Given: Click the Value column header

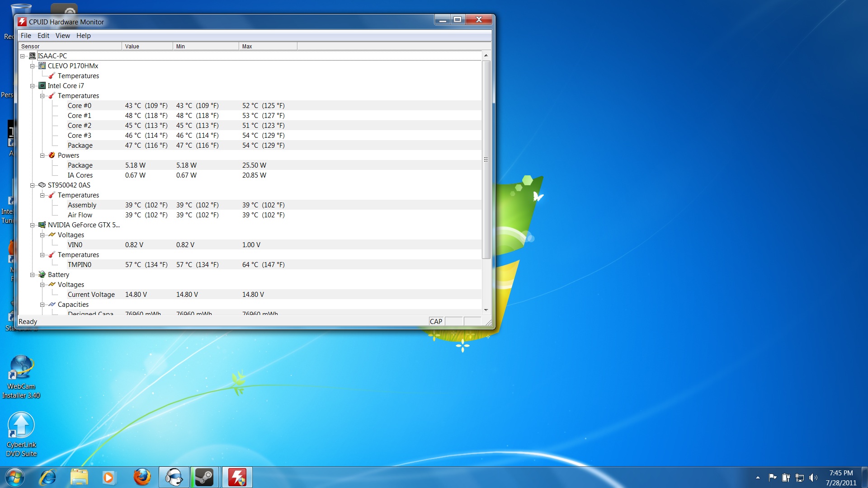Looking at the screenshot, I should (147, 46).
